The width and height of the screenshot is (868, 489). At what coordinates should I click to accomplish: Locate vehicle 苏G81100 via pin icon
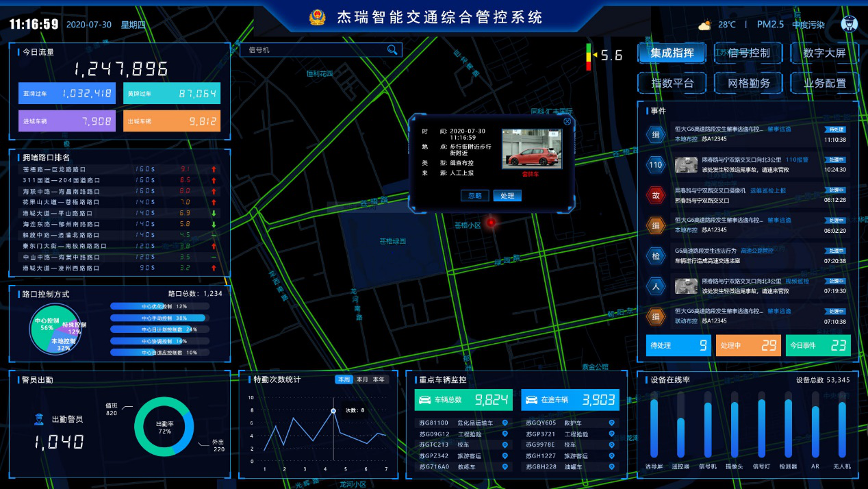pos(505,423)
